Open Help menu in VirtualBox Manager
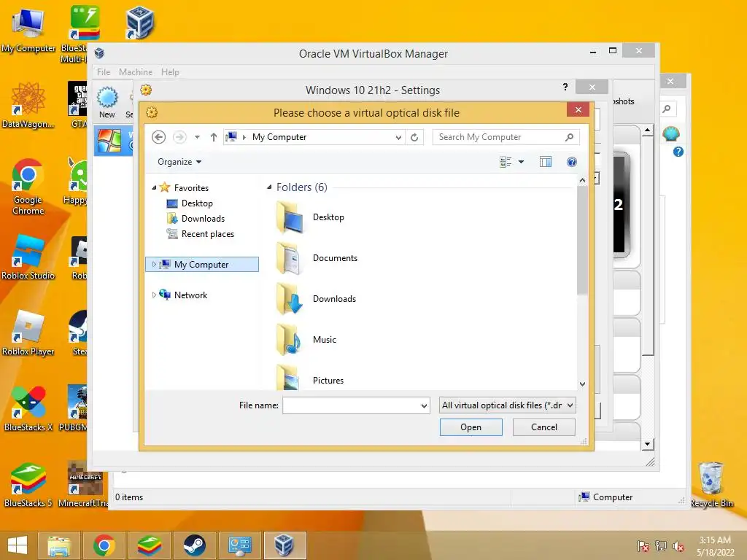Image resolution: width=747 pixels, height=560 pixels. click(170, 72)
